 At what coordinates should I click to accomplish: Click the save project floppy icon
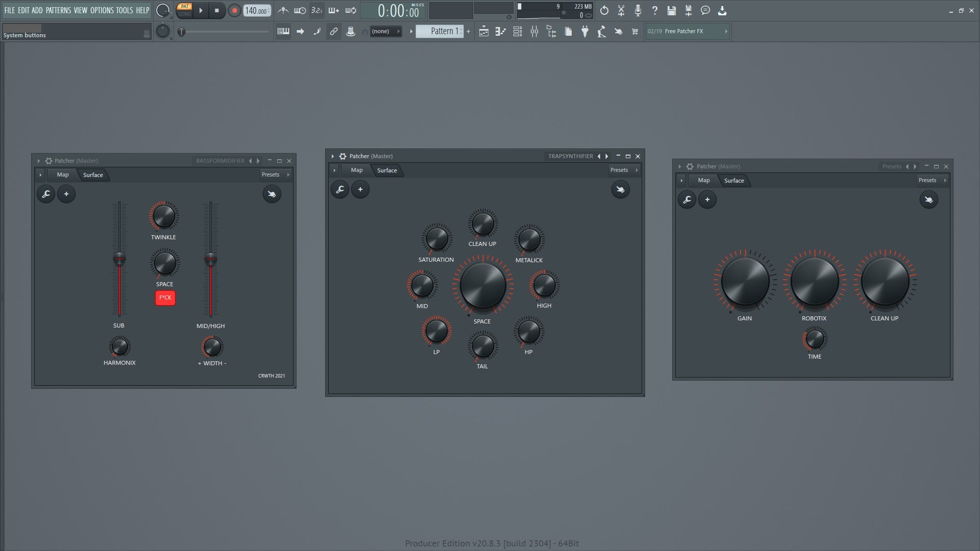(672, 10)
